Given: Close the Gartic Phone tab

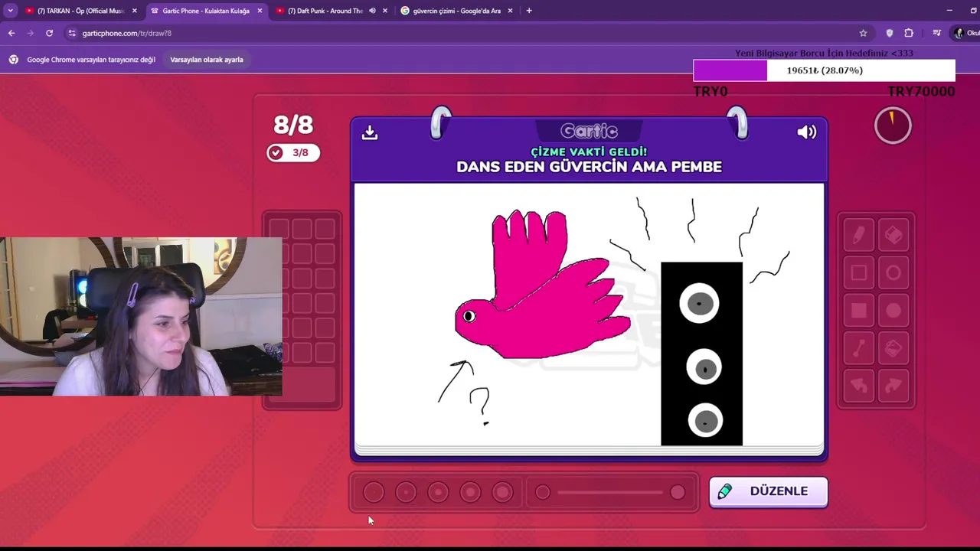Looking at the screenshot, I should (x=260, y=11).
